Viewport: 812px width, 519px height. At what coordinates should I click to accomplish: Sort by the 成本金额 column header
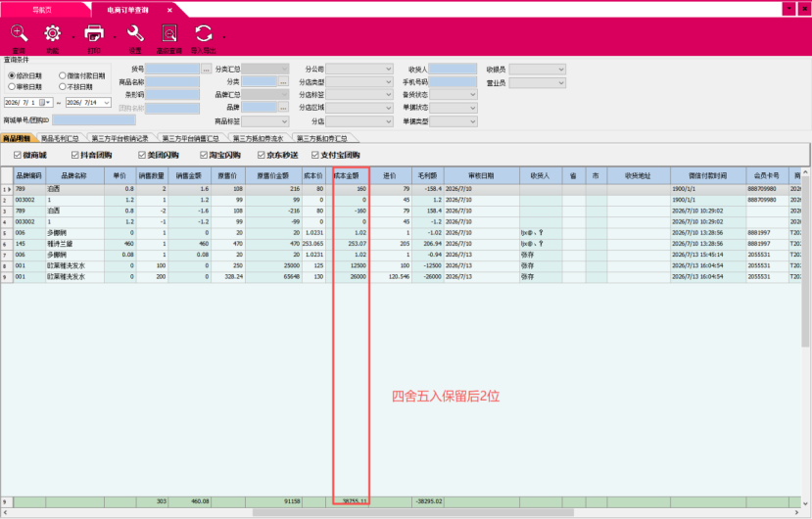coord(347,175)
